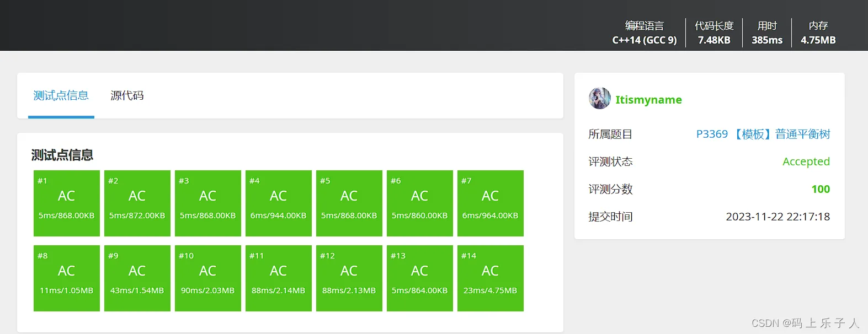Switch to the 源代码 tab
Viewport: 868px width, 334px height.
[127, 96]
